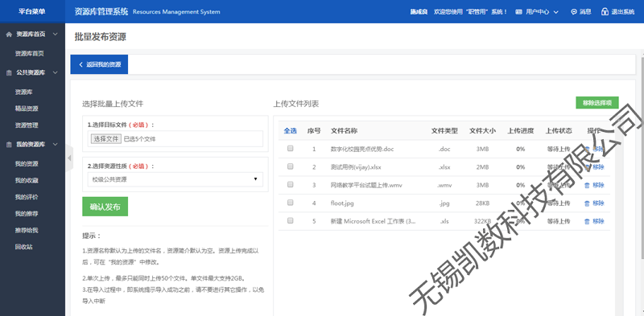Collapse the 我的资源库 sidebar section
This screenshot has height=316, width=644.
tap(56, 145)
